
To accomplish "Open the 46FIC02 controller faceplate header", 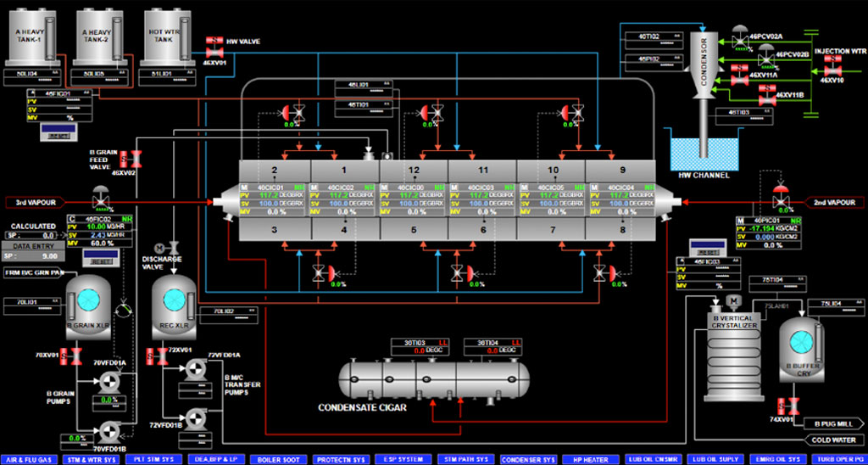I will [x=100, y=219].
